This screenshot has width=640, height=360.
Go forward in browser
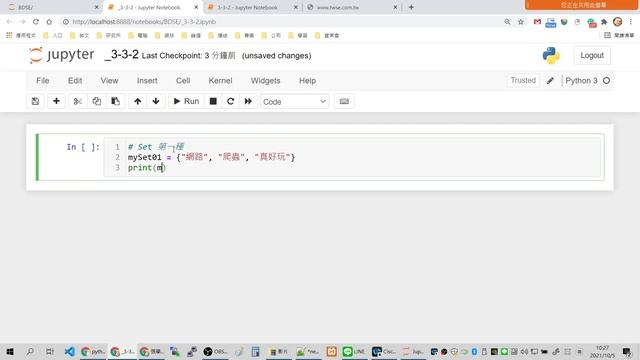pyautogui.click(x=22, y=22)
